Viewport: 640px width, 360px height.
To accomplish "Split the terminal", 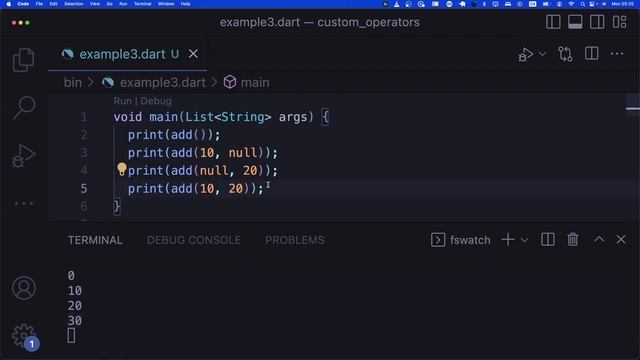I will tap(547, 240).
